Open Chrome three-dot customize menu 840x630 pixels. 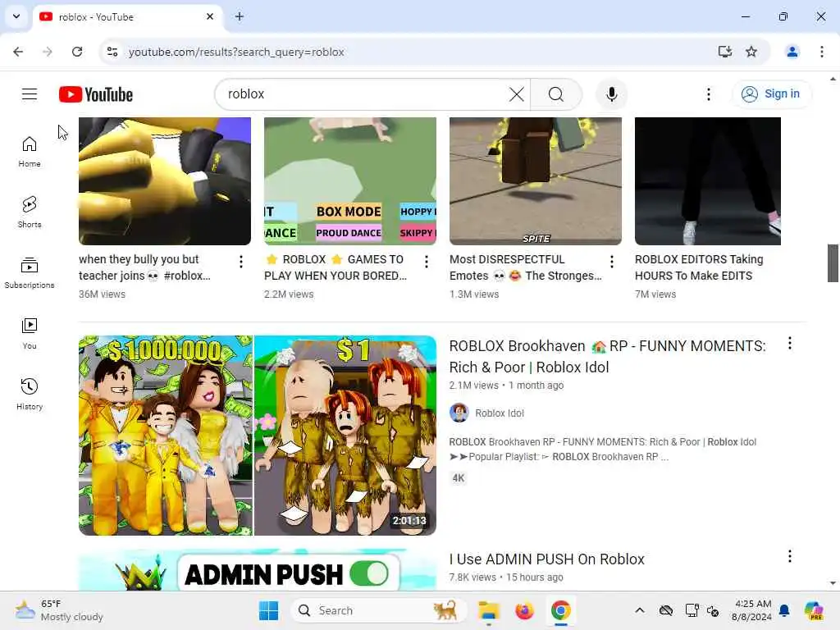822,52
